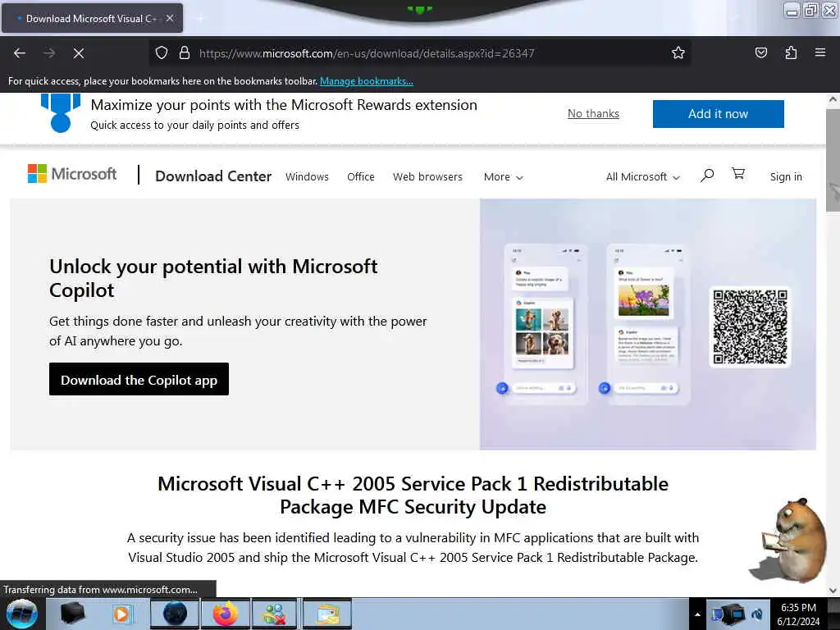Image resolution: width=840 pixels, height=630 pixels.
Task: Open the Office downloads menu item
Action: click(361, 177)
